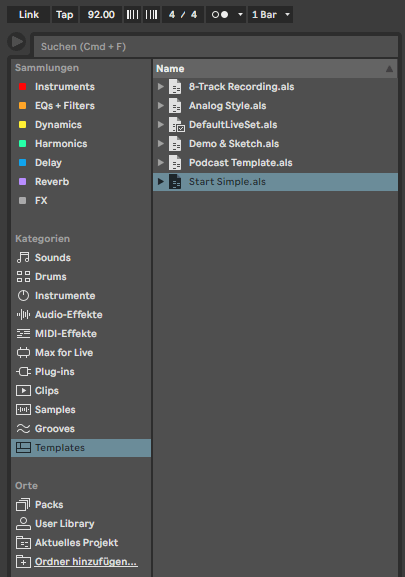The width and height of the screenshot is (405, 577).
Task: Open the 1 Bar quantization dropdown
Action: pos(270,15)
